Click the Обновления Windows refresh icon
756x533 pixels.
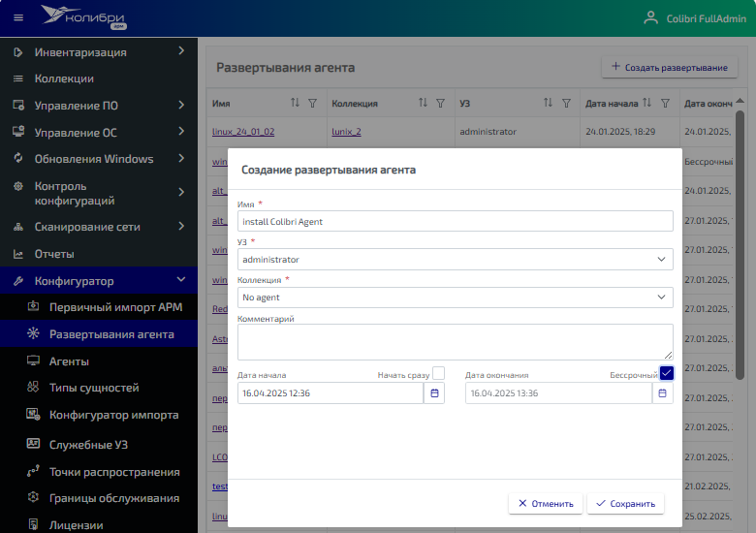tap(18, 158)
